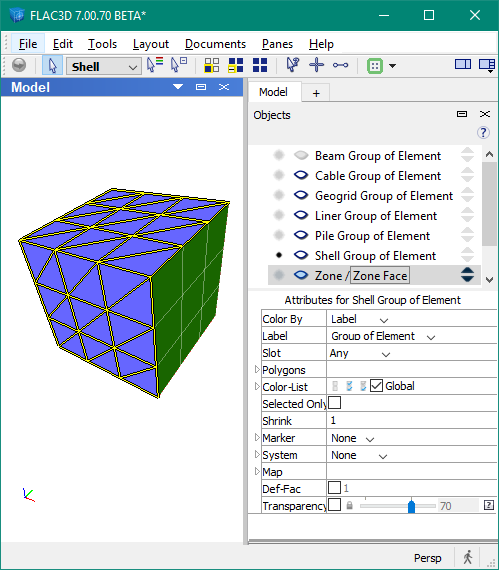Open the Color By Label dropdown
This screenshot has height=570, width=499.
point(359,319)
